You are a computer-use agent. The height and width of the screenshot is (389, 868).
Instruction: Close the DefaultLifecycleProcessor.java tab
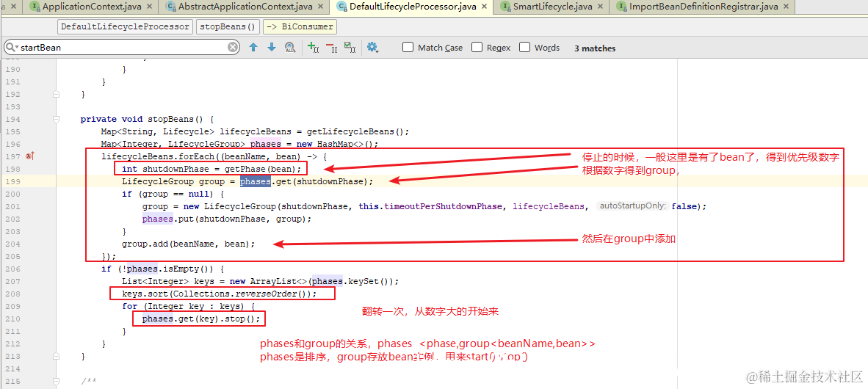485,7
